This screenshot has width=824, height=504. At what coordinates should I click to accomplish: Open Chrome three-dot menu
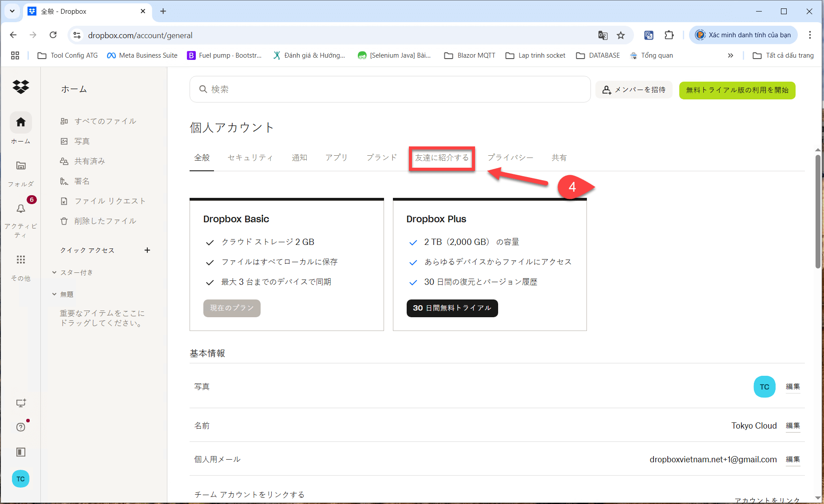click(x=810, y=35)
